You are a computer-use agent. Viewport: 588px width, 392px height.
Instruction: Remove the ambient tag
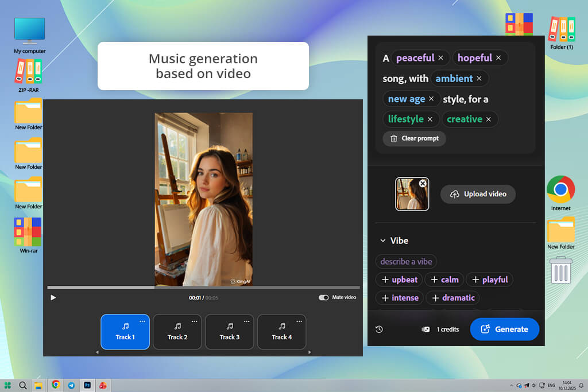click(x=479, y=78)
